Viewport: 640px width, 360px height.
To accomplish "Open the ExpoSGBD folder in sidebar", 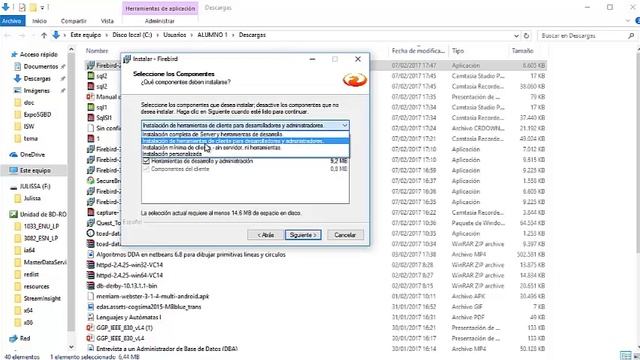I will [x=37, y=114].
